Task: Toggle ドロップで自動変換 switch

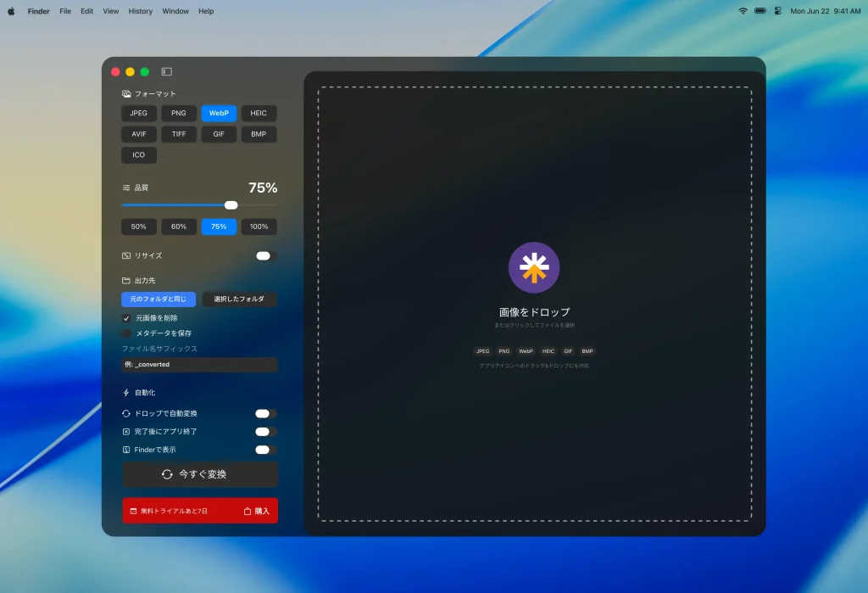Action: tap(265, 414)
